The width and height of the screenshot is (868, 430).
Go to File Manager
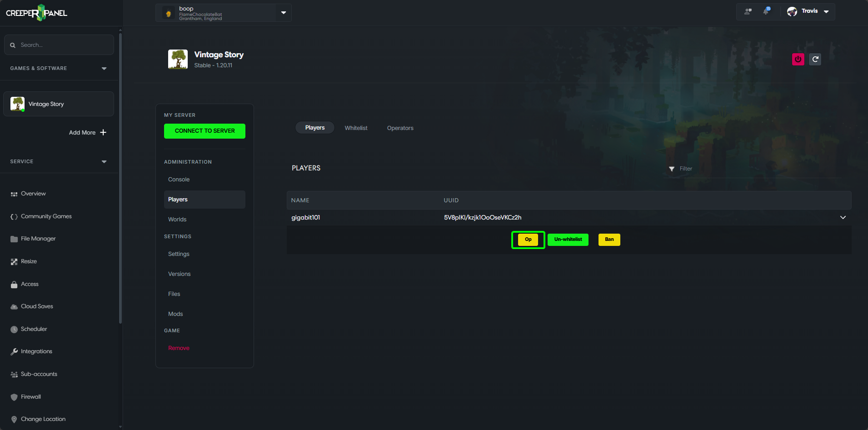click(x=38, y=239)
